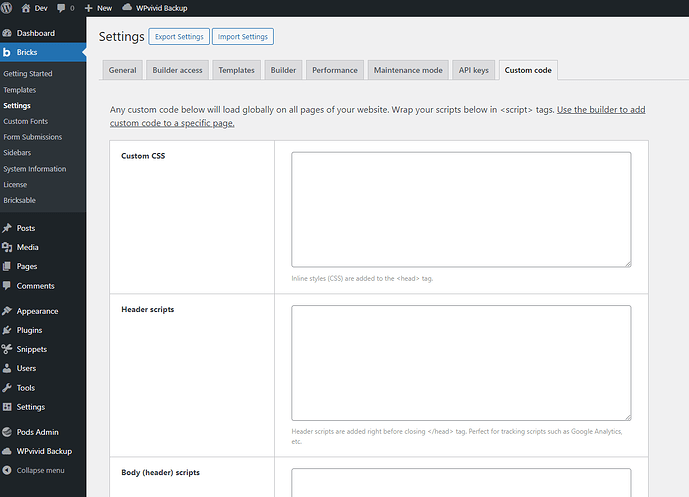The height and width of the screenshot is (497, 689).
Task: Click the Snippets scissors icon
Action: point(7,349)
